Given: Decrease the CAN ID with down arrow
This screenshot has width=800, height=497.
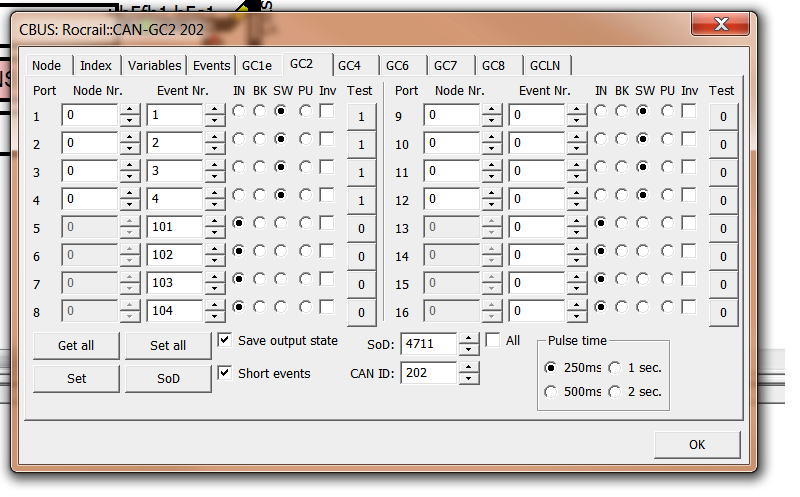Looking at the screenshot, I should [x=469, y=380].
